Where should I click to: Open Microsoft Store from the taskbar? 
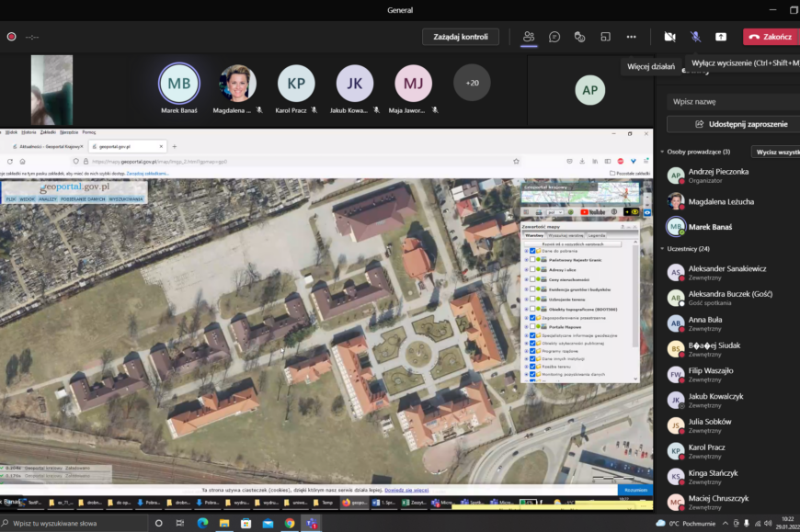(x=246, y=524)
